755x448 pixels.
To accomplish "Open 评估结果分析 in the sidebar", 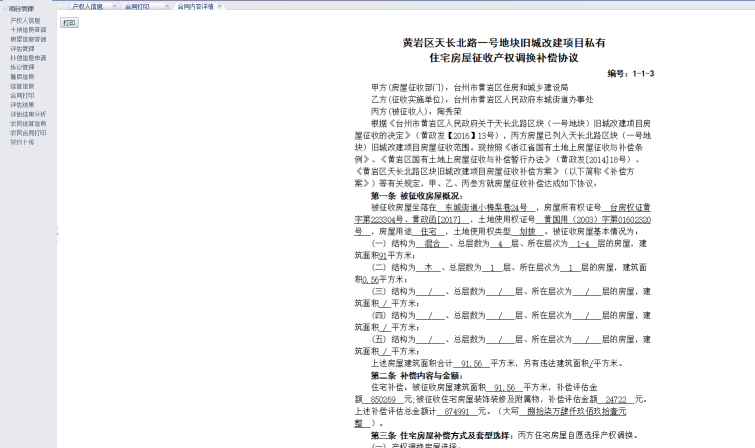I will coord(28,114).
